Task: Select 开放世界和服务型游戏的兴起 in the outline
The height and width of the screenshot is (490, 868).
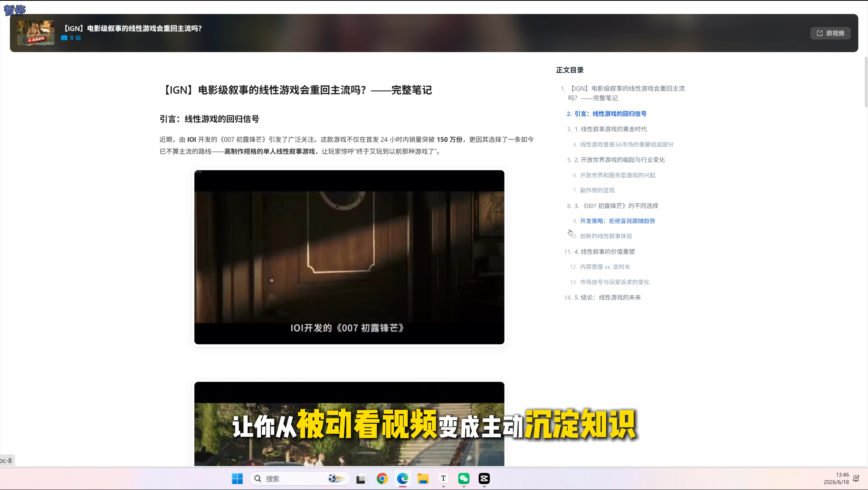Action: tap(618, 175)
